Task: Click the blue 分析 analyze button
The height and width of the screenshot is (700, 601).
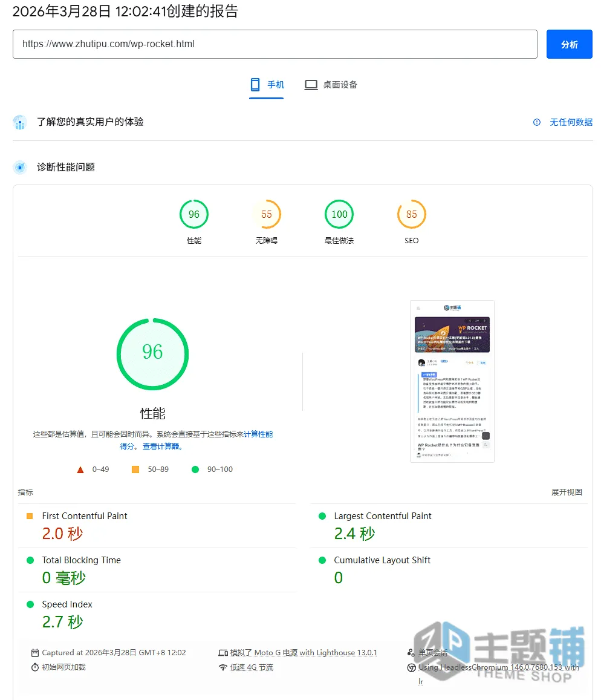Action: click(569, 44)
